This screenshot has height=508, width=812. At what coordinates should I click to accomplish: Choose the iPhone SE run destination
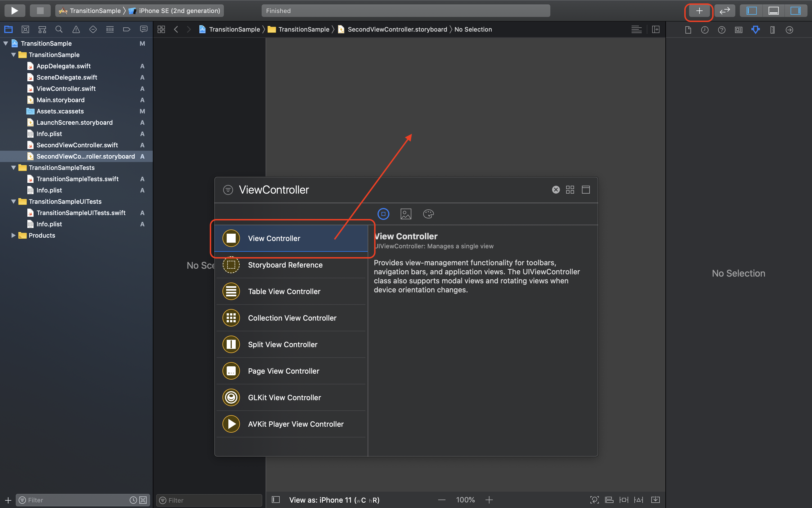coord(175,11)
